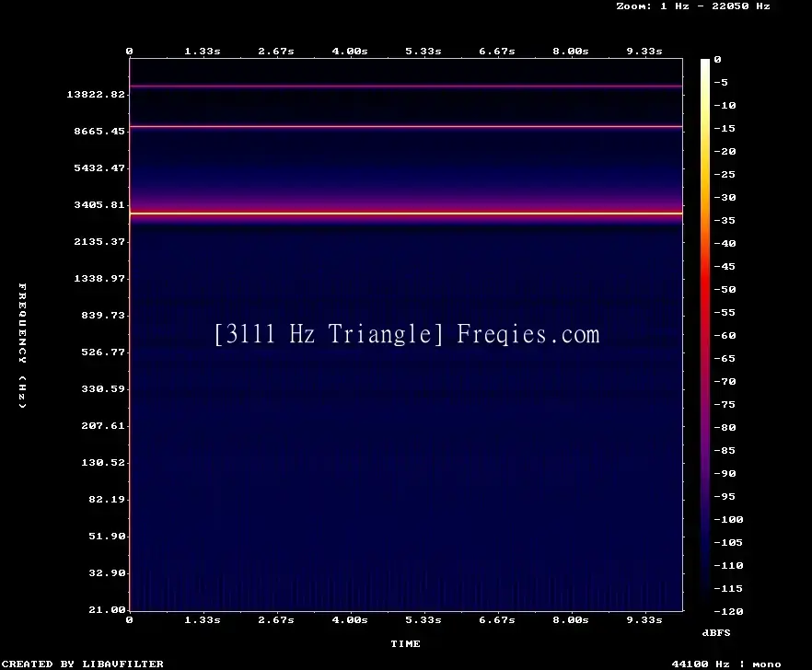Click the 4.00s label on the bottom time axis
This screenshot has height=670, width=812.
(350, 619)
